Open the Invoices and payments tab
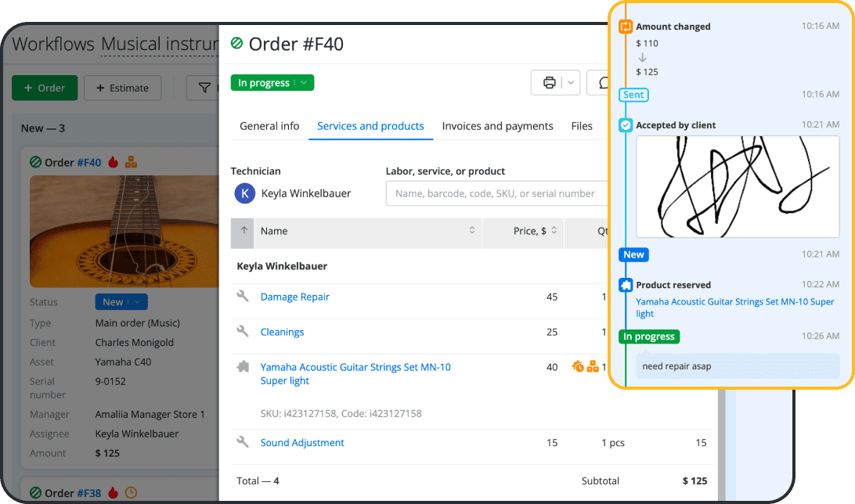Screen dimensions: 855x504 pos(497,126)
